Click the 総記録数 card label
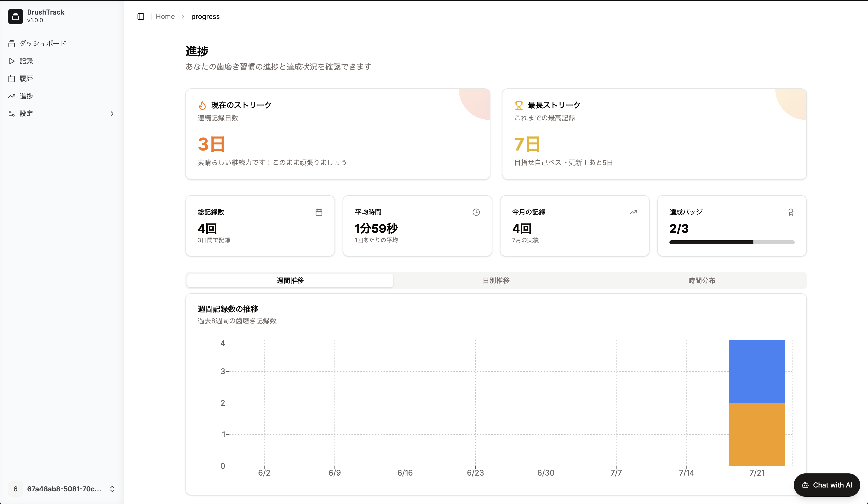 click(211, 212)
